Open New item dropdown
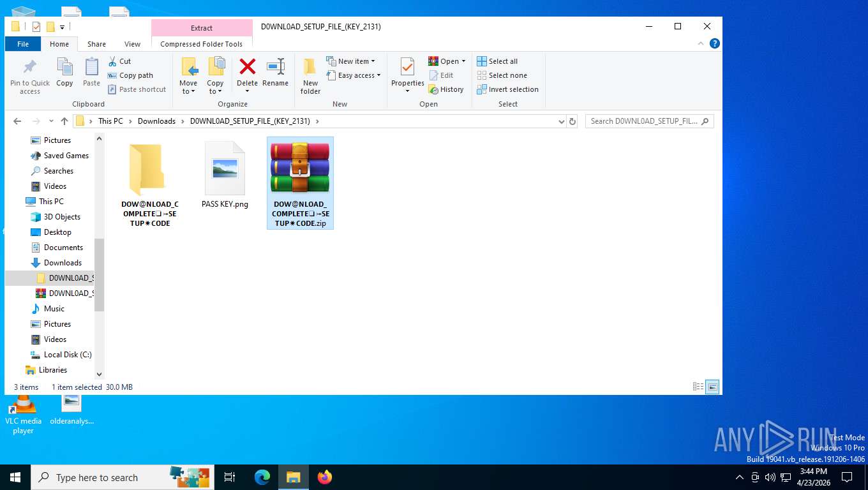Image resolution: width=868 pixels, height=490 pixels. pos(350,61)
